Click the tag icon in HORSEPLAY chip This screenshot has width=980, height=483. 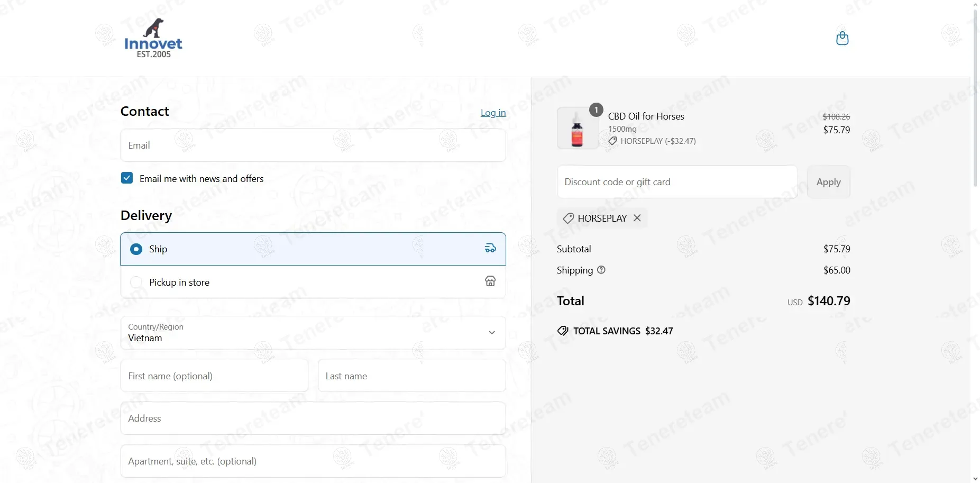[x=569, y=218]
